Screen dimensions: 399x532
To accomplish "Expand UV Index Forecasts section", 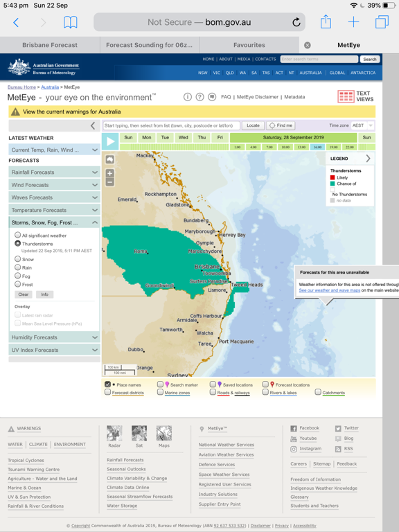I will coord(54,350).
